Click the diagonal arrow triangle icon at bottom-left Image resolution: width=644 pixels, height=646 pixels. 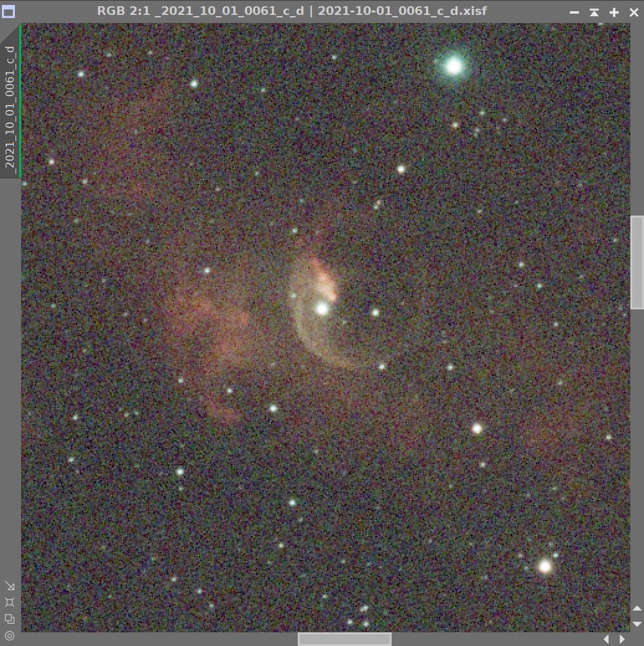pos(10,586)
